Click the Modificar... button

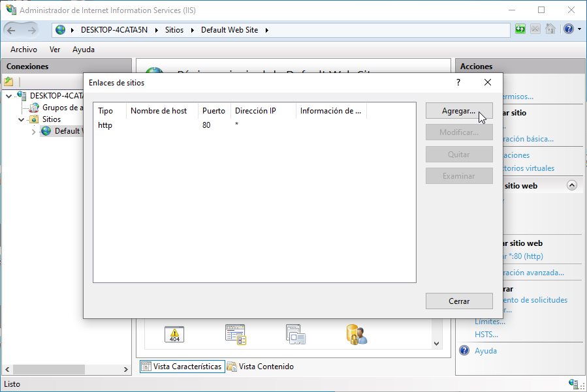click(x=459, y=132)
